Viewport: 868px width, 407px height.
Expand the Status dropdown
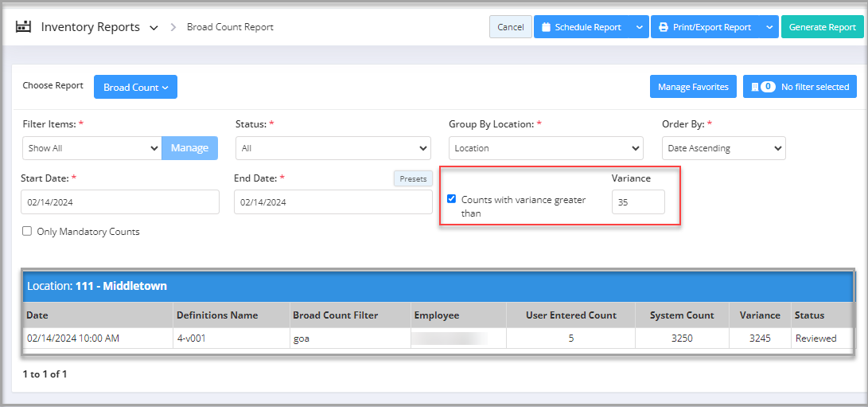(x=333, y=148)
